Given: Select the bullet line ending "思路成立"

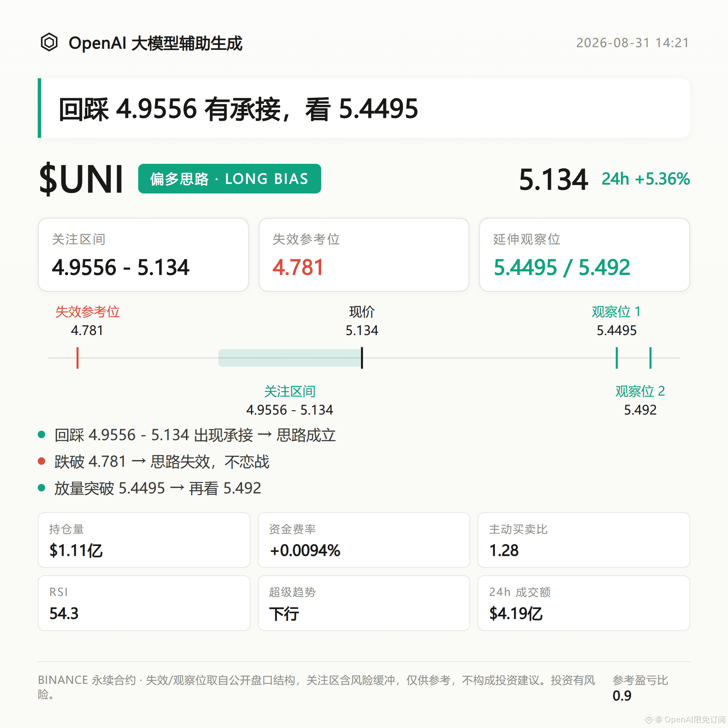Looking at the screenshot, I should (195, 435).
